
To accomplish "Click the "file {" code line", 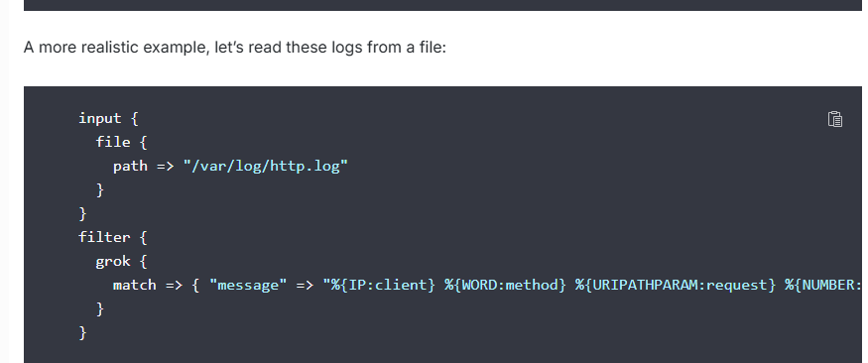I will click(121, 142).
